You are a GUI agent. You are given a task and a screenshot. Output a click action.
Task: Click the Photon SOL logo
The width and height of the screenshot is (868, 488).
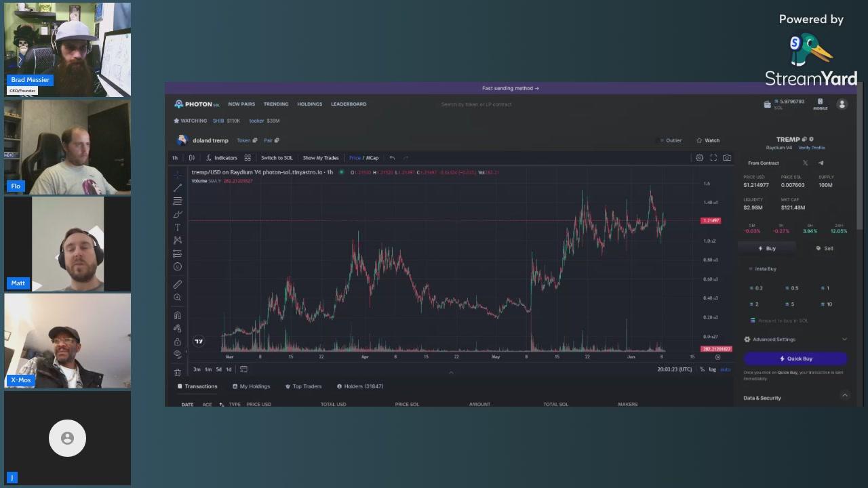(x=197, y=104)
